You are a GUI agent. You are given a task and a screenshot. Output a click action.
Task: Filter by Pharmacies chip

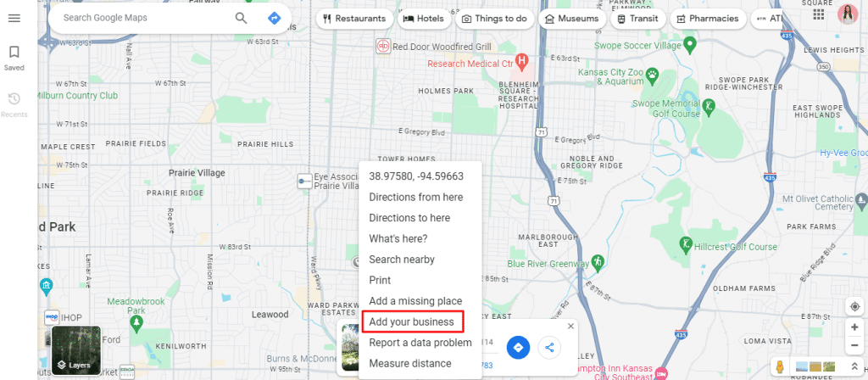coord(706,19)
